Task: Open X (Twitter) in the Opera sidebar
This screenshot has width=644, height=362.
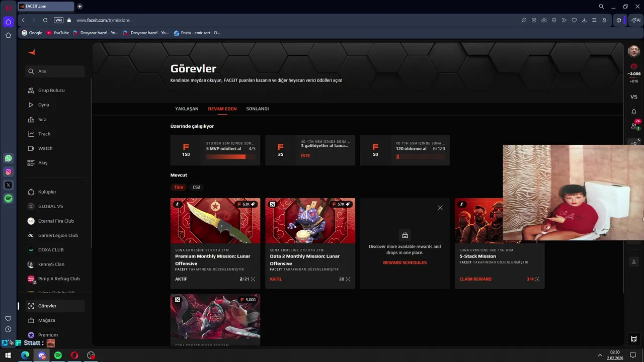Action: [x=8, y=185]
